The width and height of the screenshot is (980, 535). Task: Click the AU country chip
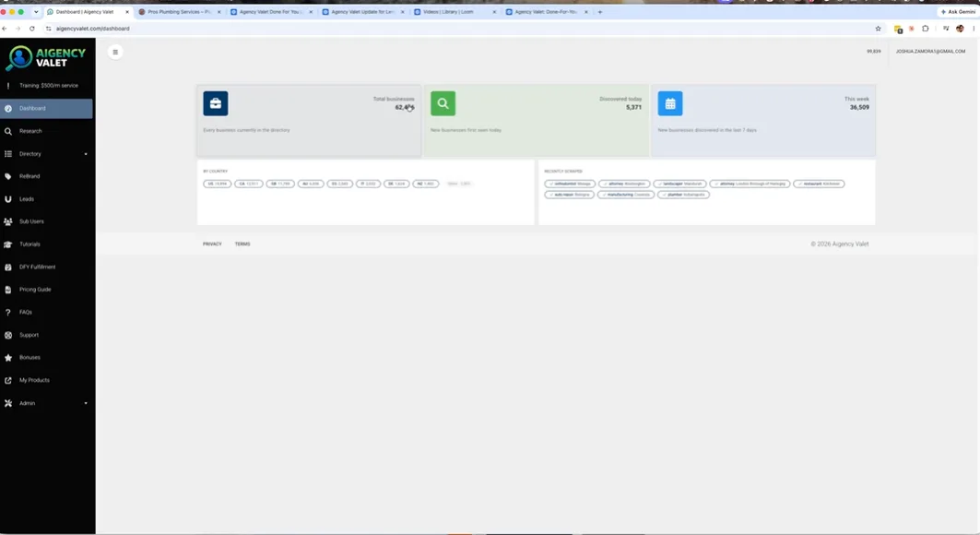[x=311, y=184]
